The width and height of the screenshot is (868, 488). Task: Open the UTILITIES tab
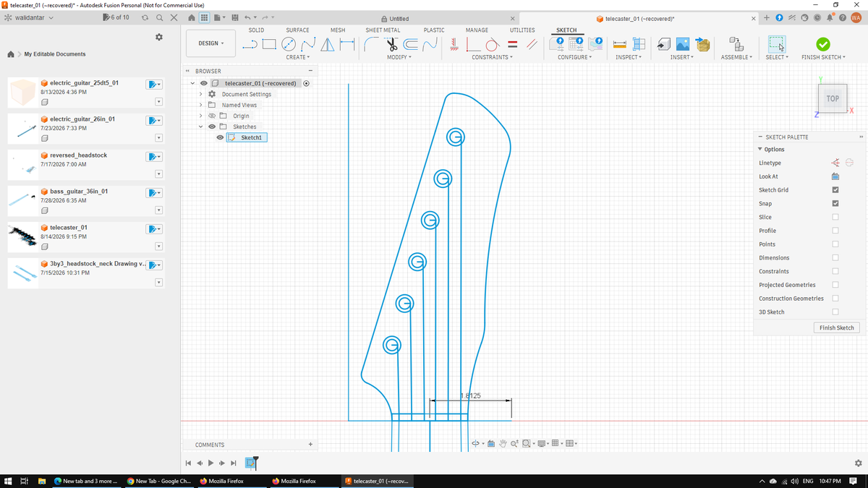point(522,30)
